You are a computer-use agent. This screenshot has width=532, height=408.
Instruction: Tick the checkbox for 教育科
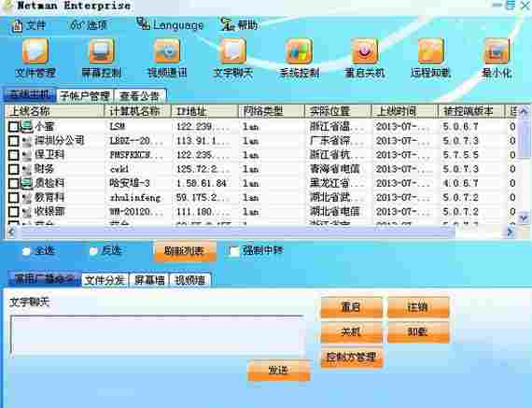[x=14, y=198]
